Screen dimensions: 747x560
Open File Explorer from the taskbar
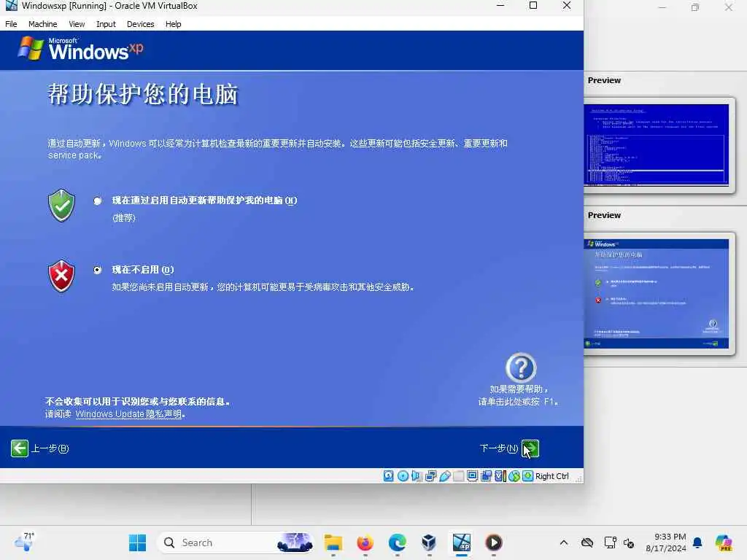pos(333,542)
